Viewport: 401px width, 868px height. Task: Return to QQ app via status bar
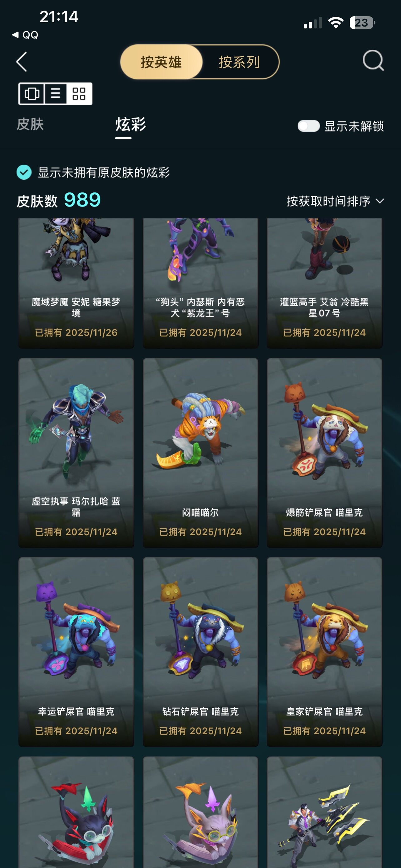tap(26, 35)
